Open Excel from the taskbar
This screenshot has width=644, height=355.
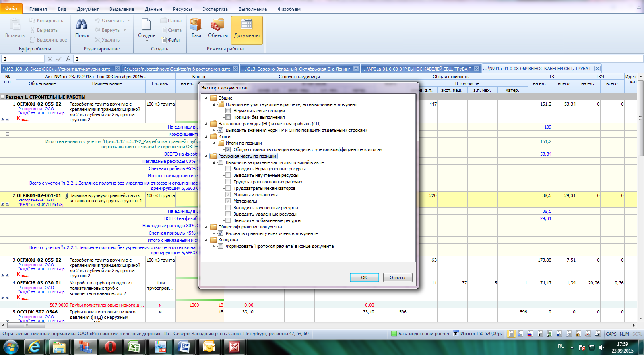[134, 347]
